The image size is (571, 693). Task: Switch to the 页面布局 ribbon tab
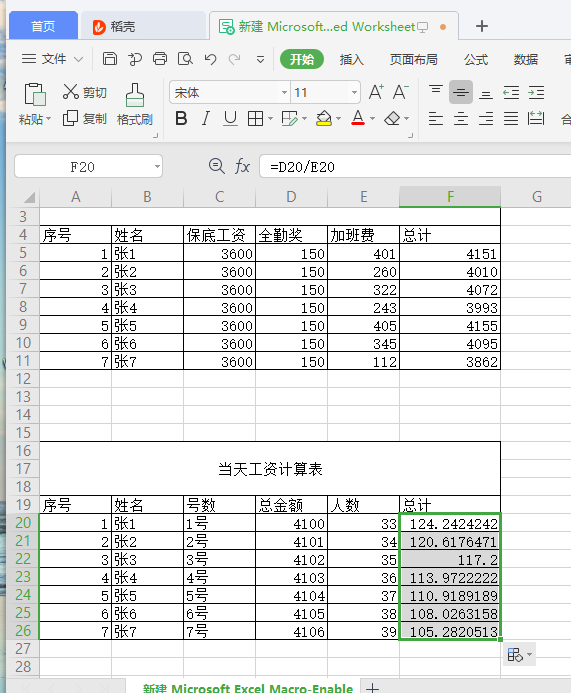[414, 59]
